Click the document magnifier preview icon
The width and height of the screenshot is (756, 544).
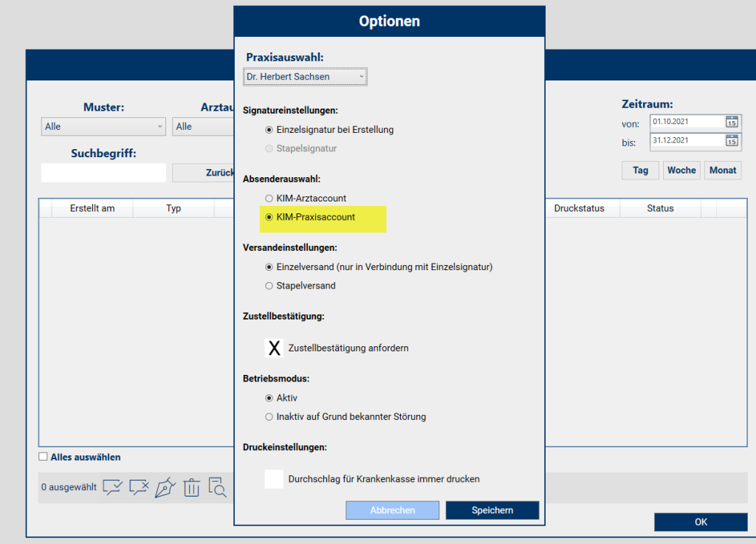pyautogui.click(x=217, y=487)
